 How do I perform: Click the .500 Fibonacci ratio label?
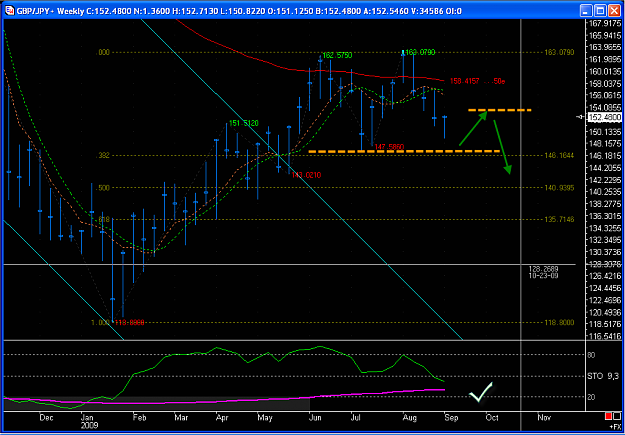pyautogui.click(x=103, y=187)
